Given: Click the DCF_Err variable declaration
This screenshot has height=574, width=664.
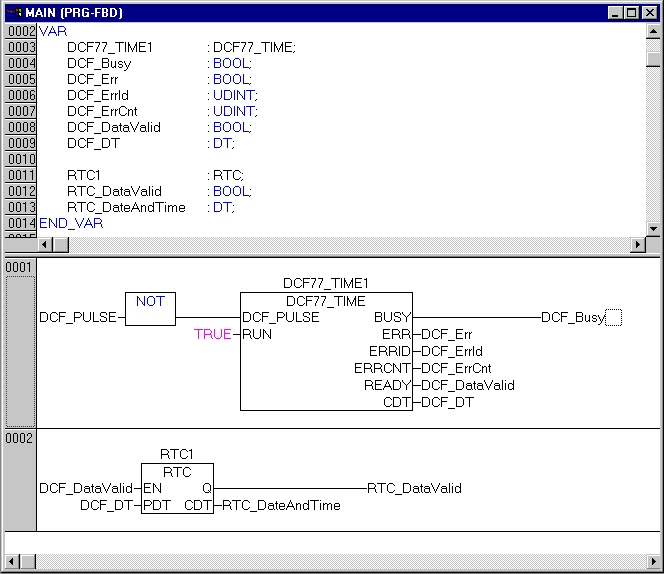Looking at the screenshot, I should (92, 80).
